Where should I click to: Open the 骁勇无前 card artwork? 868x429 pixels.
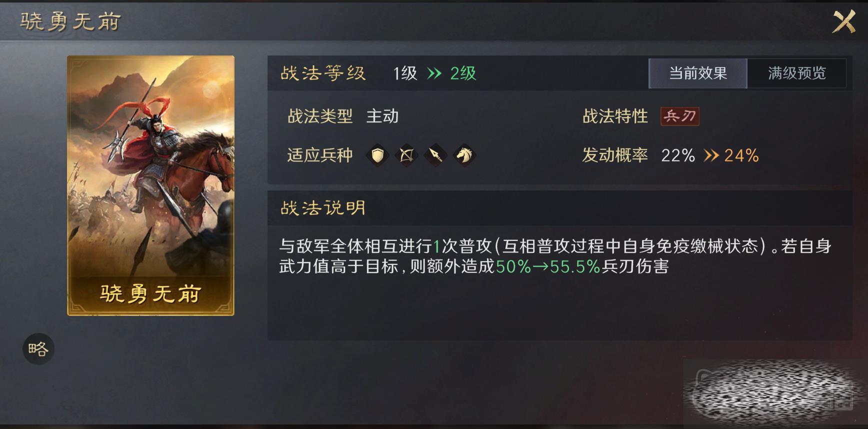click(x=150, y=166)
